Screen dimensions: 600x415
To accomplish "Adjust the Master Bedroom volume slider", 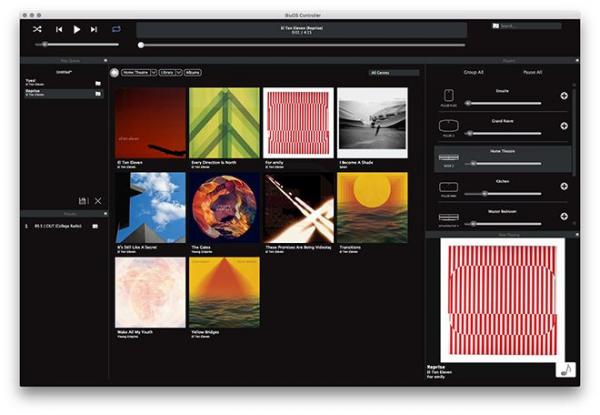I will pyautogui.click(x=503, y=224).
